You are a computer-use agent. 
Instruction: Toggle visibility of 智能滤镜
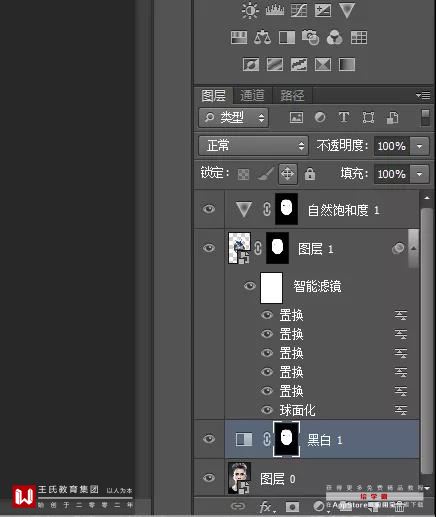250,286
